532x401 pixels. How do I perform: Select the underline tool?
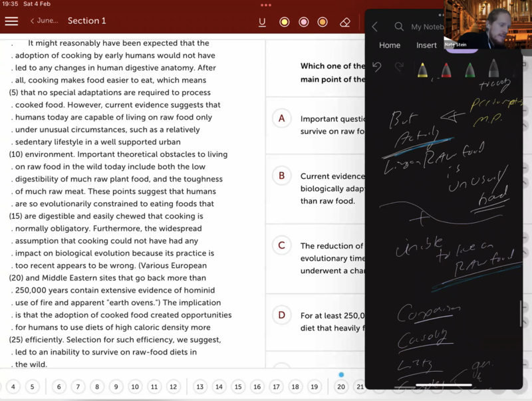coord(262,22)
